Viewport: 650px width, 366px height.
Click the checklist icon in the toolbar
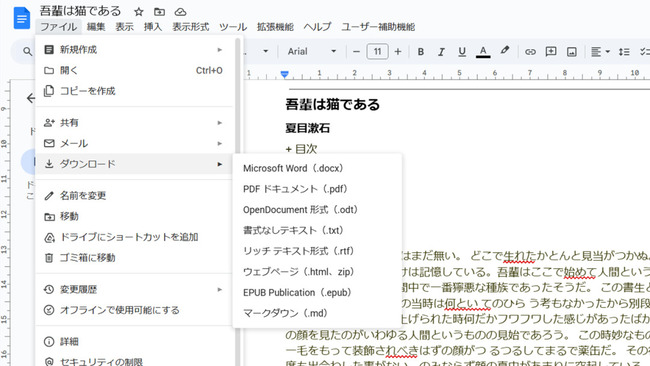coord(645,52)
